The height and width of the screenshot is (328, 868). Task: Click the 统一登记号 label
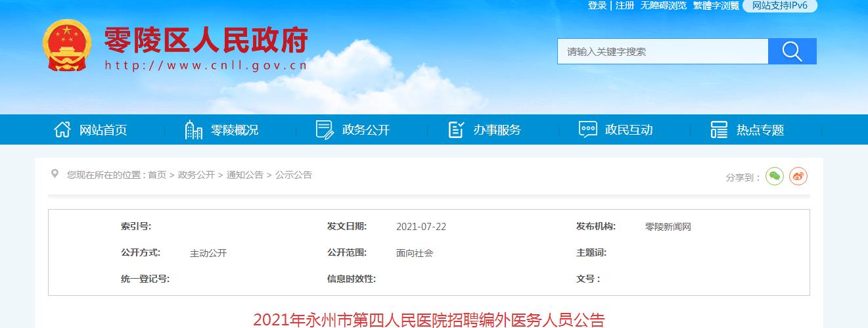(145, 279)
